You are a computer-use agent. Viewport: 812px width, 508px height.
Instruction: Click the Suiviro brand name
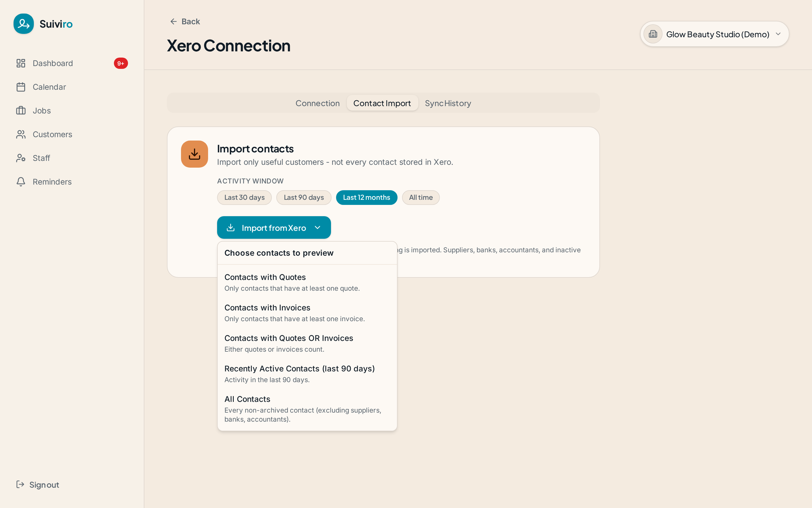tap(56, 24)
